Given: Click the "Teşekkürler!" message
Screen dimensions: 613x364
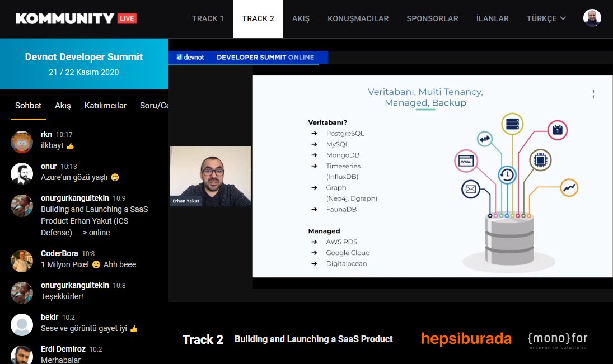Looking at the screenshot, I should [x=62, y=296].
